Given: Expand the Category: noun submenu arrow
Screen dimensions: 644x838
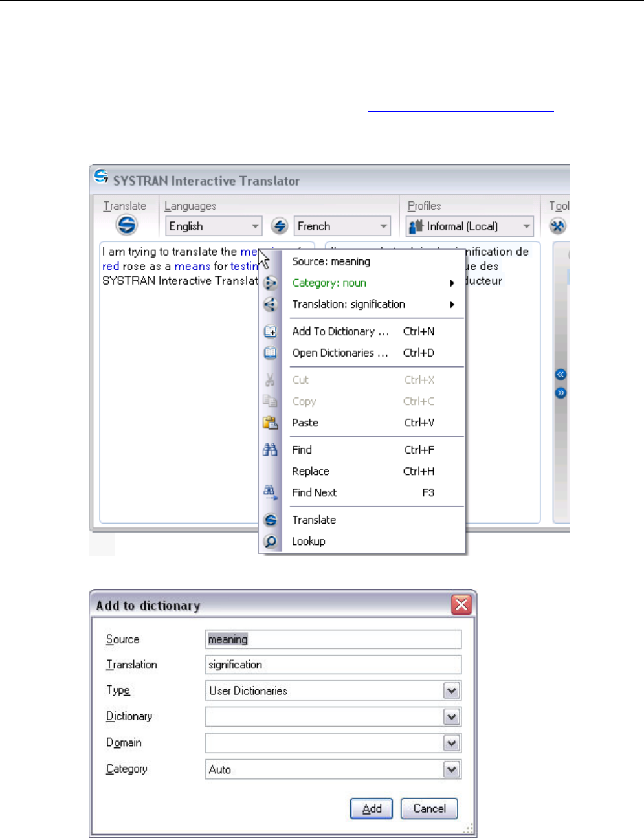Looking at the screenshot, I should click(x=452, y=283).
